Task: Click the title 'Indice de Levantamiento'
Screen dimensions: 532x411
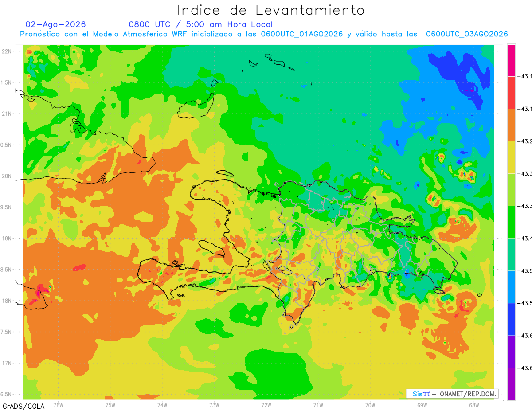Action: [271, 10]
